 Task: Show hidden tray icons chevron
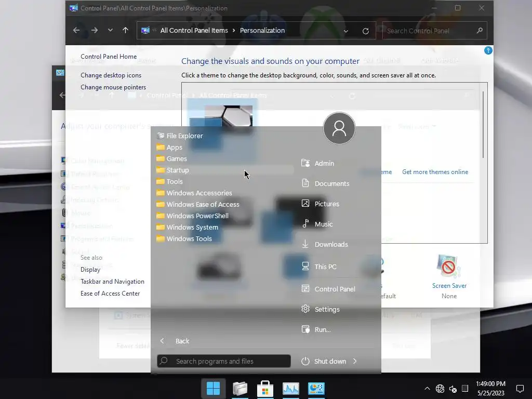pyautogui.click(x=427, y=389)
